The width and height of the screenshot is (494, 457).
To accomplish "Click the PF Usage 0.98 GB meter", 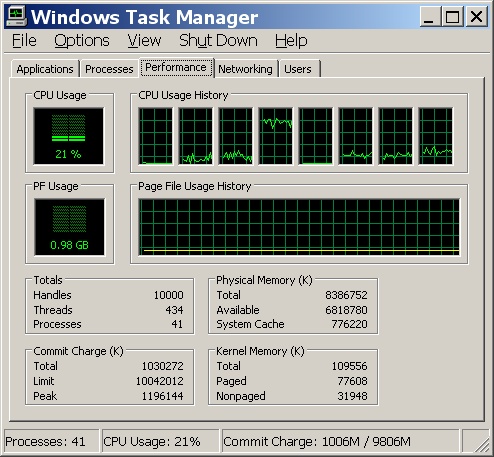I will [x=69, y=227].
